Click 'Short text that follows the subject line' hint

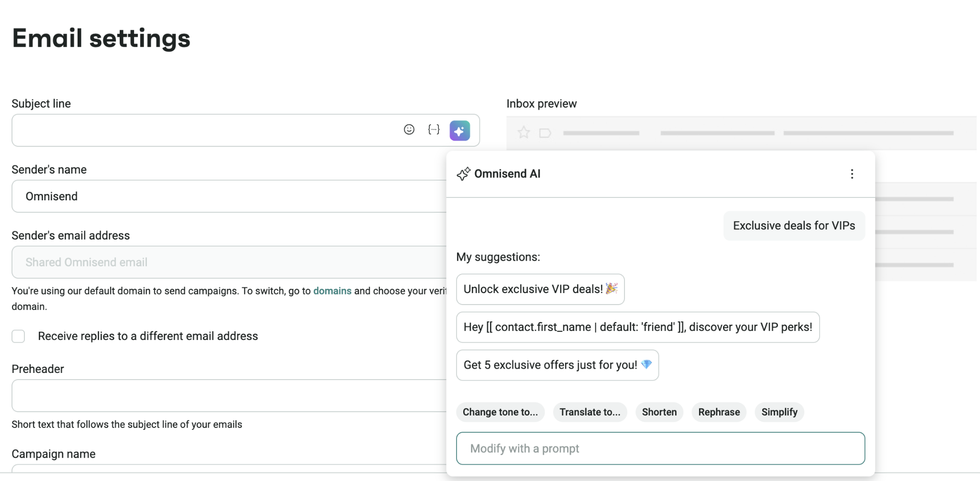[x=127, y=425]
